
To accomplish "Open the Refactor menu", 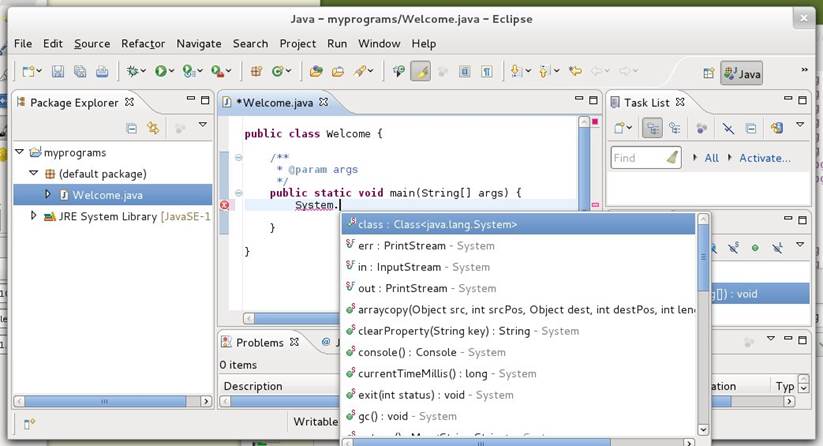I will pyautogui.click(x=143, y=44).
